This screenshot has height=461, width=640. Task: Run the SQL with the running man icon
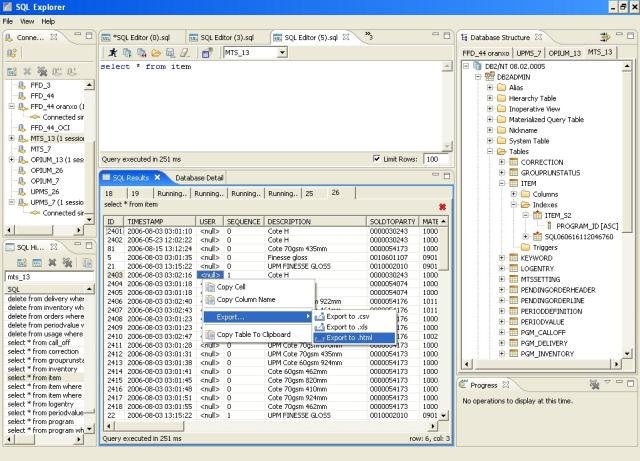point(113,53)
